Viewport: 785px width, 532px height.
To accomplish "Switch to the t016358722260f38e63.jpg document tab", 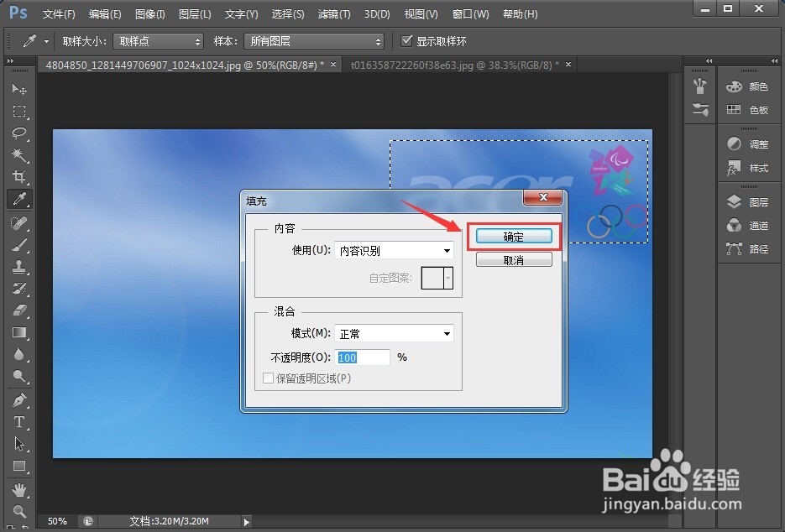I will click(x=458, y=64).
